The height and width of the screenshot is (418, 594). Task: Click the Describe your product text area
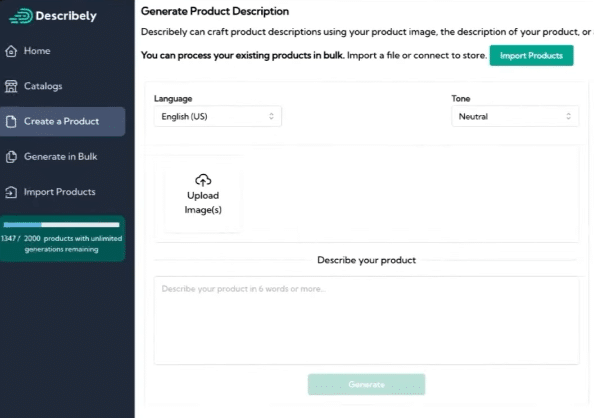tap(366, 321)
